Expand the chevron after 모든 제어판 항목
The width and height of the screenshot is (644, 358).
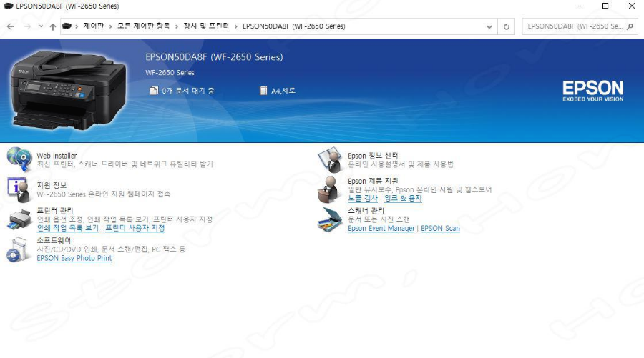[177, 26]
